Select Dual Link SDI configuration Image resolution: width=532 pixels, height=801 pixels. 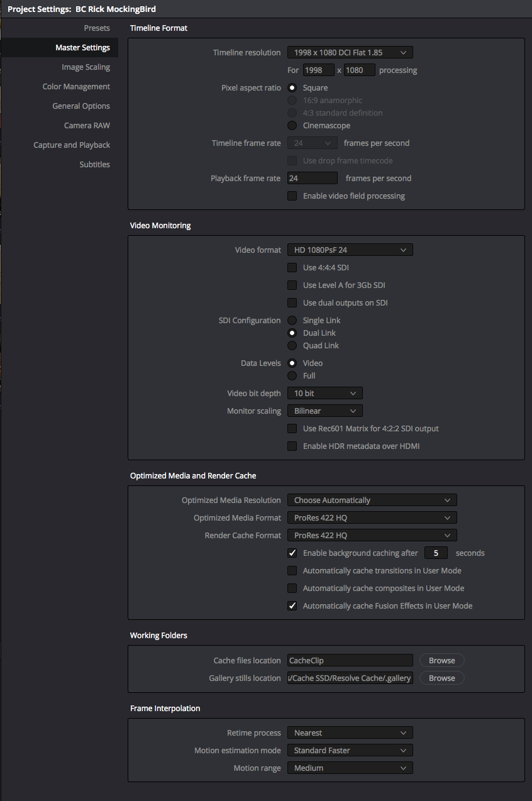[292, 333]
